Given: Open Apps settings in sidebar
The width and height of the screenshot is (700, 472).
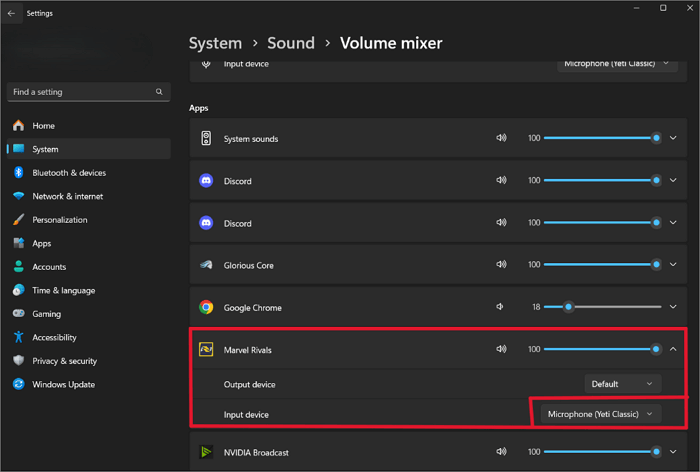Looking at the screenshot, I should [88, 243].
